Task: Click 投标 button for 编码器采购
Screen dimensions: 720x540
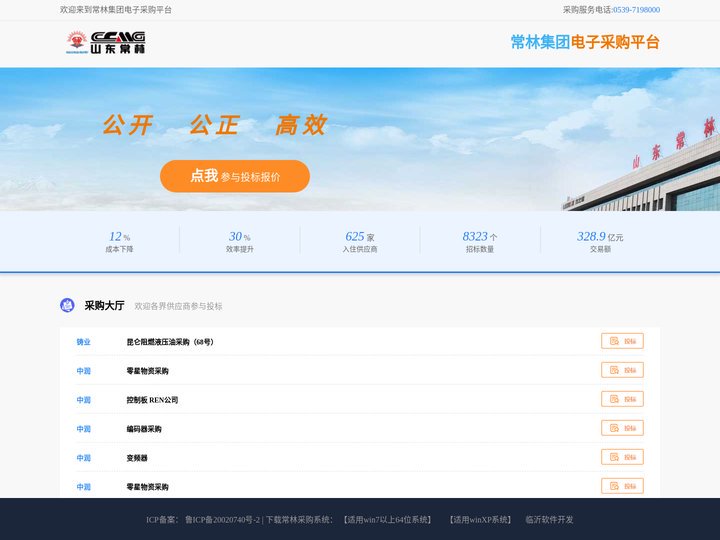Action: 622,428
